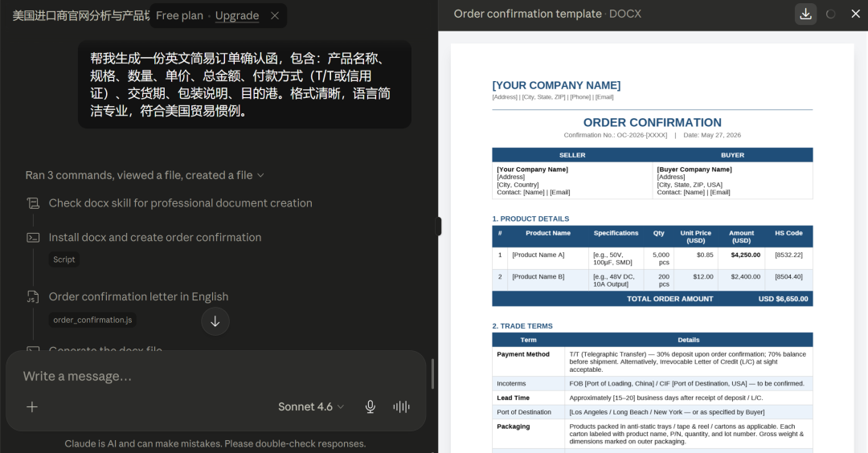
Task: Click the chat scrollbar beside message box
Action: tap(432, 374)
